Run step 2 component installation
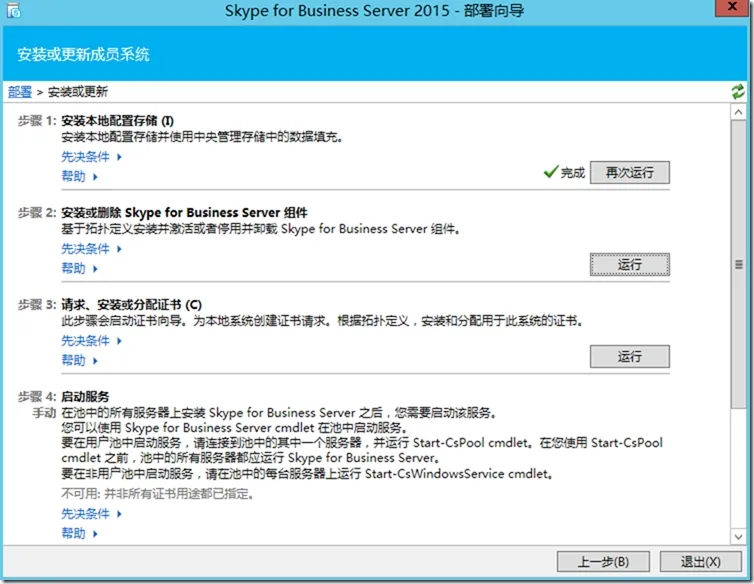 click(629, 264)
